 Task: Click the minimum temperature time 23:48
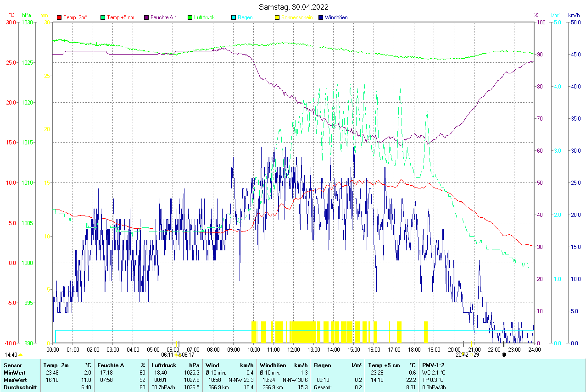point(51,373)
